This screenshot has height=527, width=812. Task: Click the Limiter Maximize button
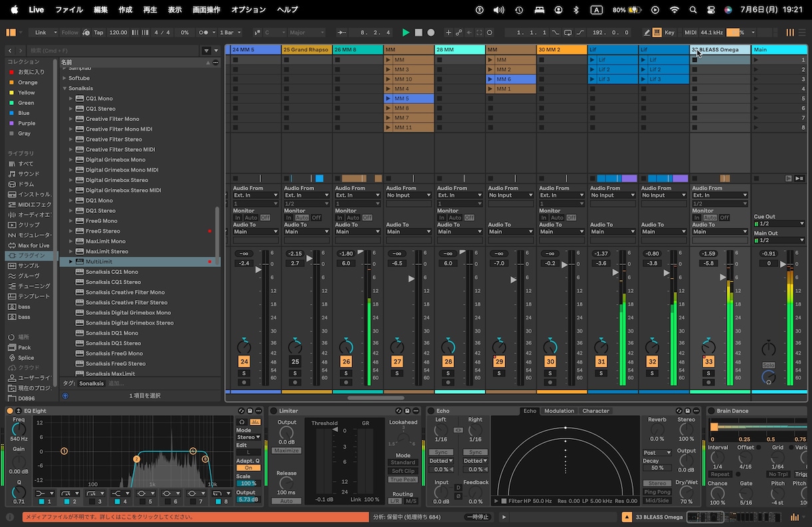point(286,450)
